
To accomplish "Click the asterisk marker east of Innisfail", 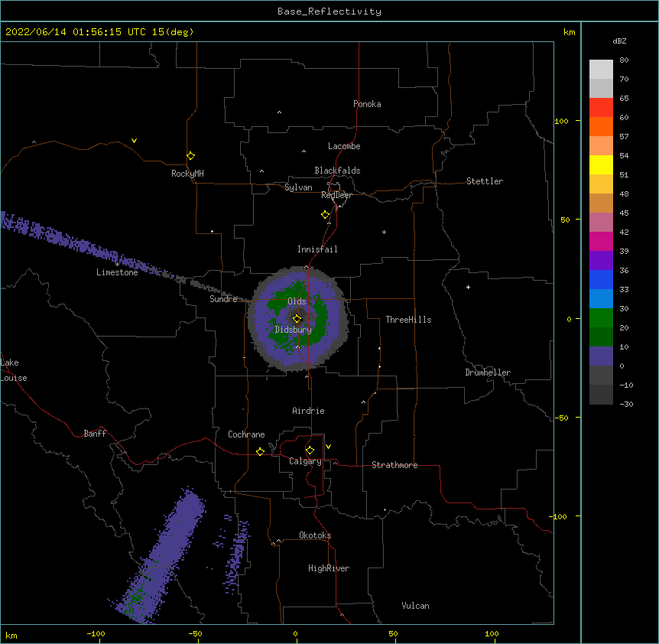I will (x=384, y=232).
